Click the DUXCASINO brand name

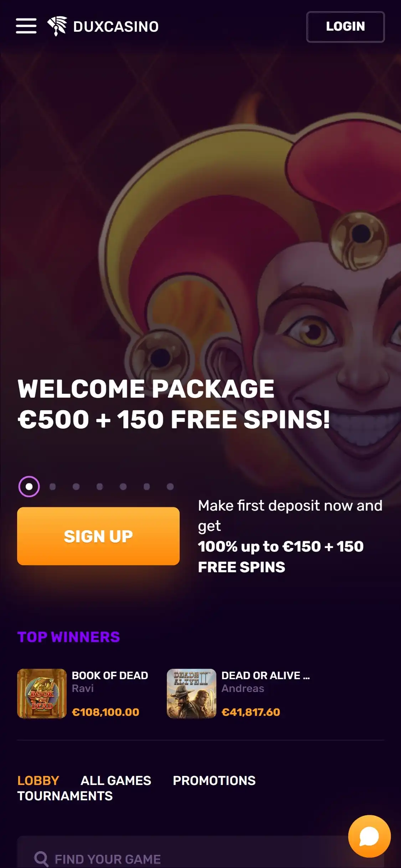coord(116,26)
